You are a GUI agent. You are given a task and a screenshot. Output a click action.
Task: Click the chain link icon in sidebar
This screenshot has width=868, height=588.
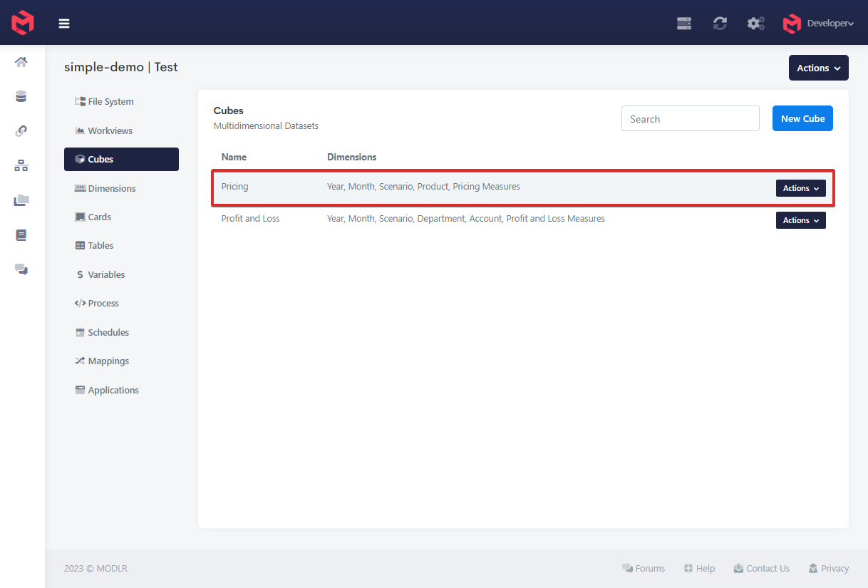(x=21, y=131)
